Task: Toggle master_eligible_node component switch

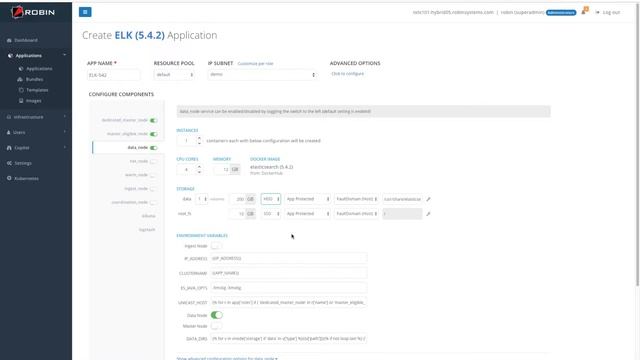Action: click(x=153, y=134)
